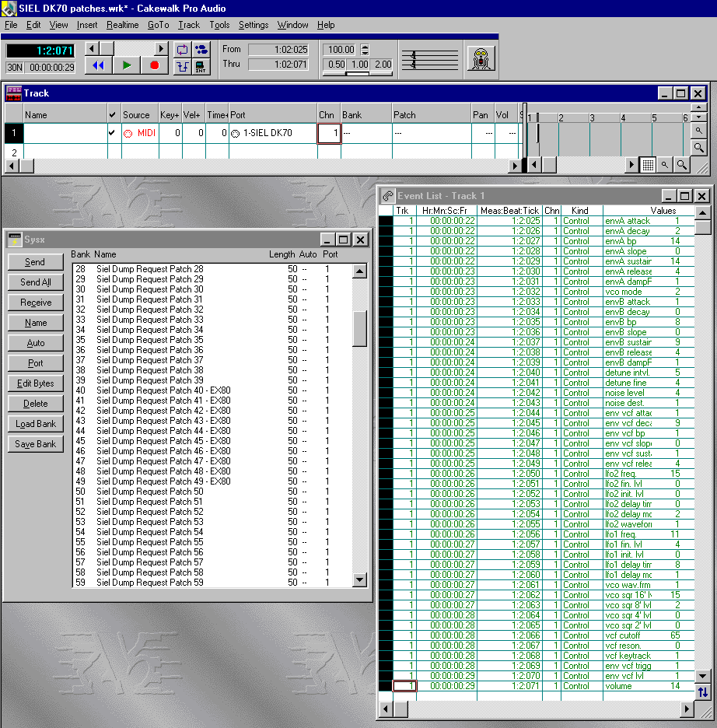Click the Chn cell of track 1
The width and height of the screenshot is (717, 728).
(329, 133)
